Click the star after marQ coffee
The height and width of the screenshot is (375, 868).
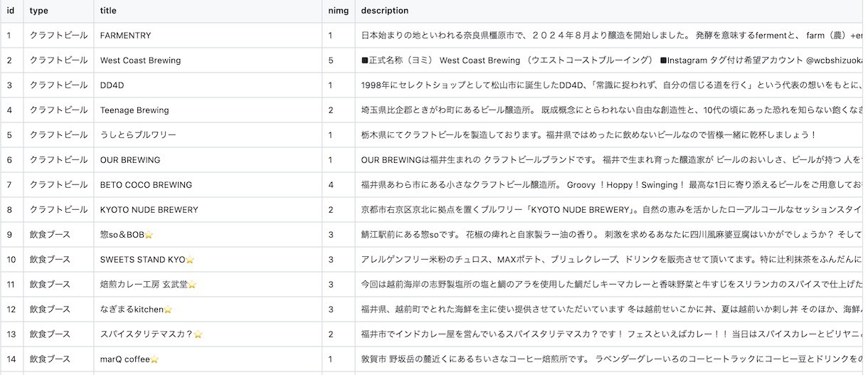154,359
